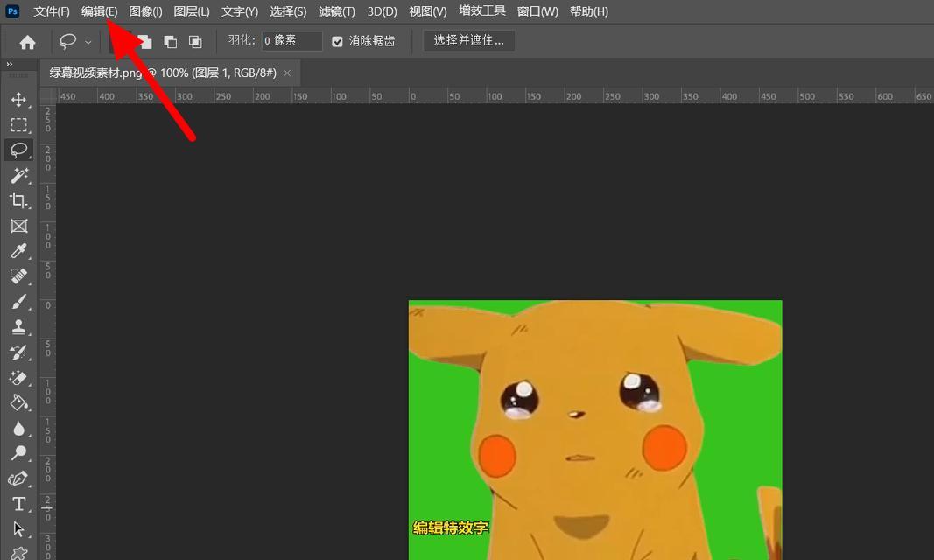Open the 帮助(H) menu

[x=588, y=11]
